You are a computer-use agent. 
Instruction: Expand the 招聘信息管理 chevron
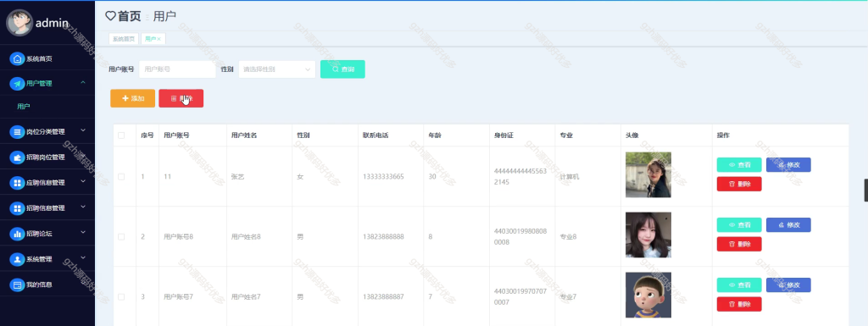pyautogui.click(x=83, y=207)
